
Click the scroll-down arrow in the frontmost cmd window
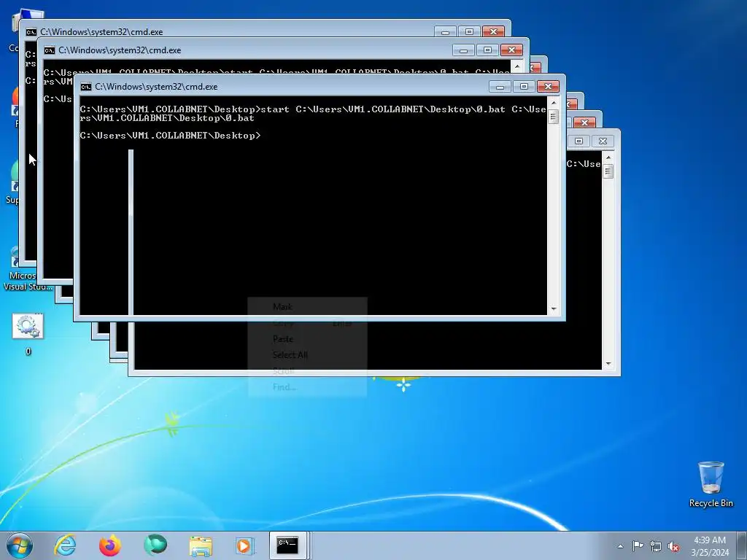pyautogui.click(x=554, y=309)
